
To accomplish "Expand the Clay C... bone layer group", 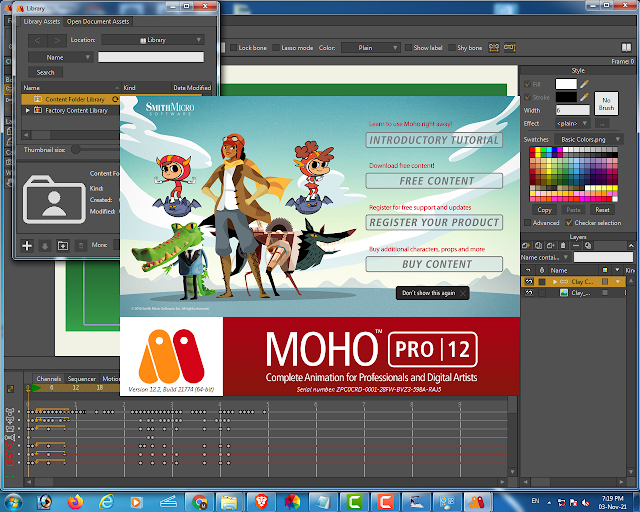I will (555, 281).
